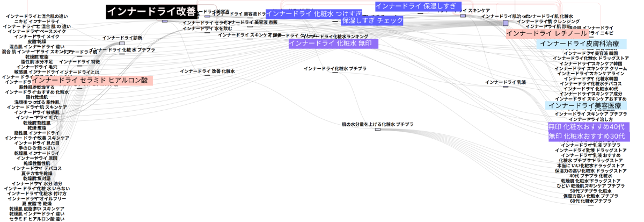Screen dimensions: 644x222
Task: Select the 夏テカる冬乾燥 label
Action: coord(37,174)
